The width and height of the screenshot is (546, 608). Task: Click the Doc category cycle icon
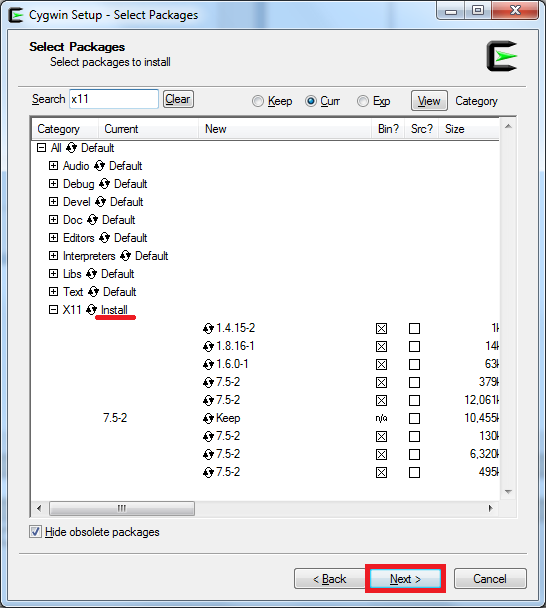pos(92,220)
